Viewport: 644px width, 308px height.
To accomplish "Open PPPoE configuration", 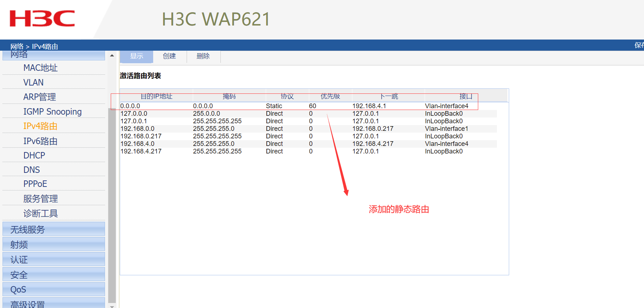I will coord(35,184).
